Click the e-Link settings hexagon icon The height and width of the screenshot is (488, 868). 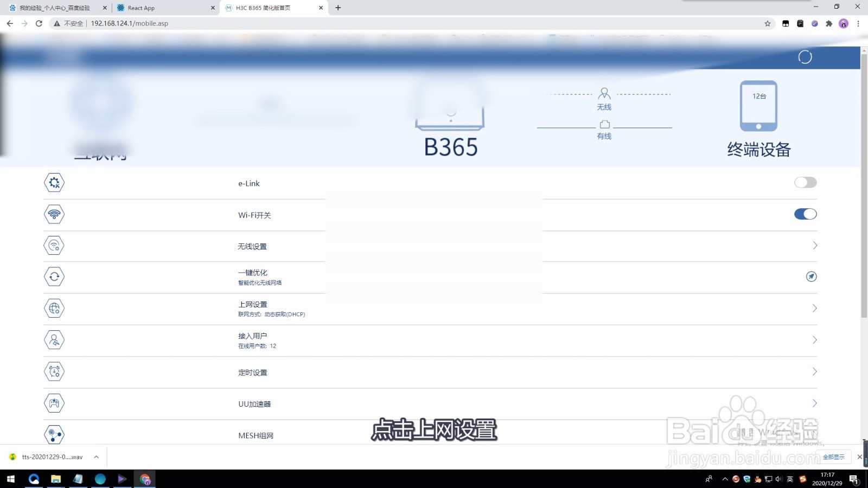[x=54, y=183]
